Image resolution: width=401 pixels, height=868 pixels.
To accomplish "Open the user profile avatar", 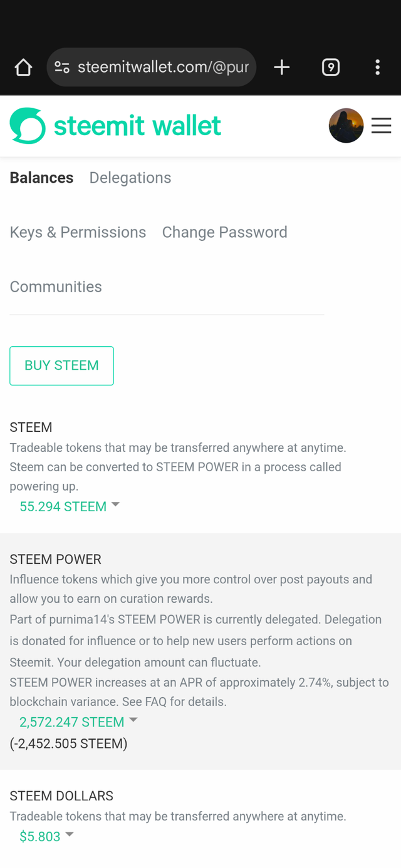I will (x=346, y=126).
